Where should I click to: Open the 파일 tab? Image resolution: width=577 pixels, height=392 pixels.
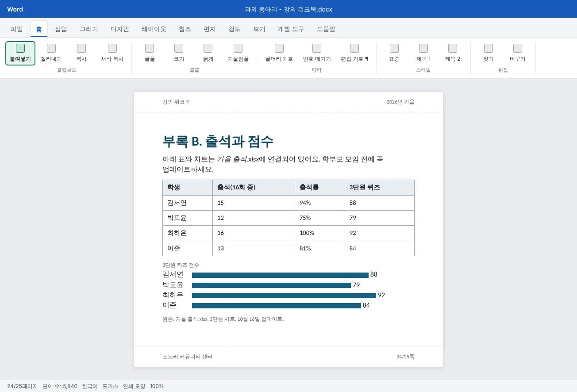tap(17, 29)
